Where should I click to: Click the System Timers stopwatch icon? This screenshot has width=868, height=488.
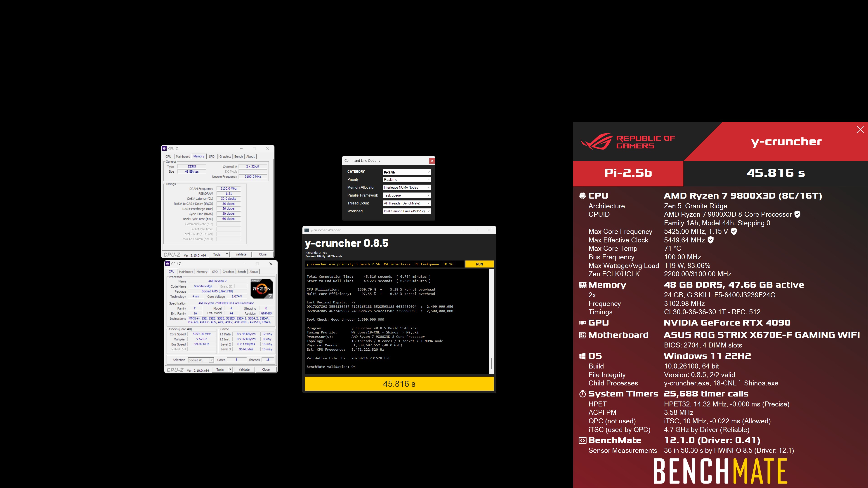pos(582,394)
